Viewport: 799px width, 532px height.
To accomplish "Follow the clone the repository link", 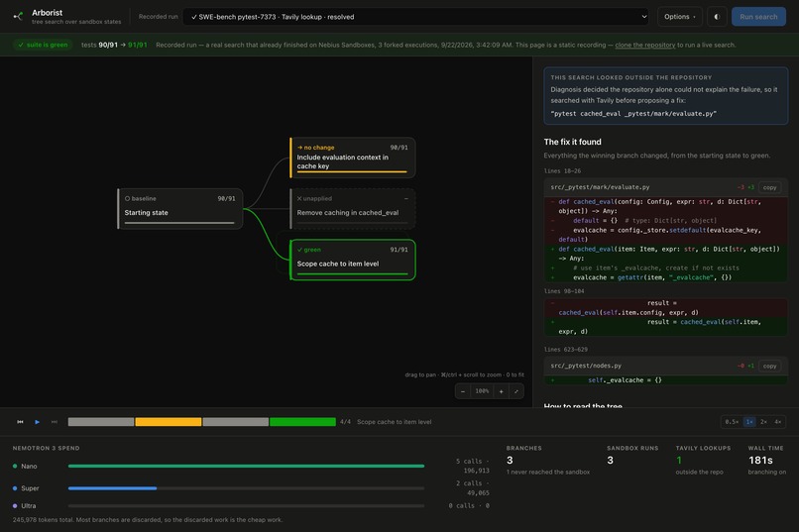I will 644,45.
